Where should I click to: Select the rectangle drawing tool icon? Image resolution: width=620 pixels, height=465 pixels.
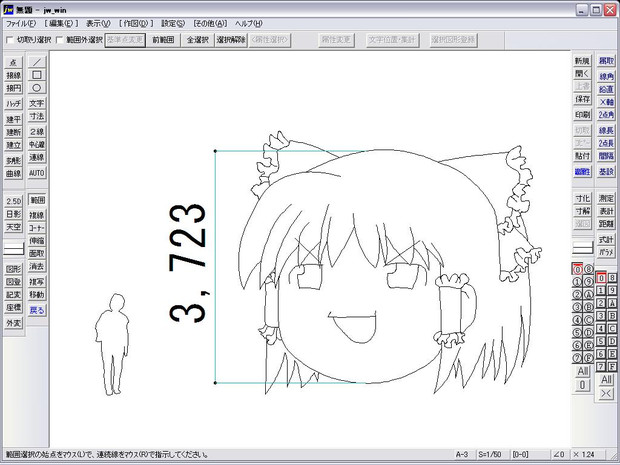tap(37, 75)
